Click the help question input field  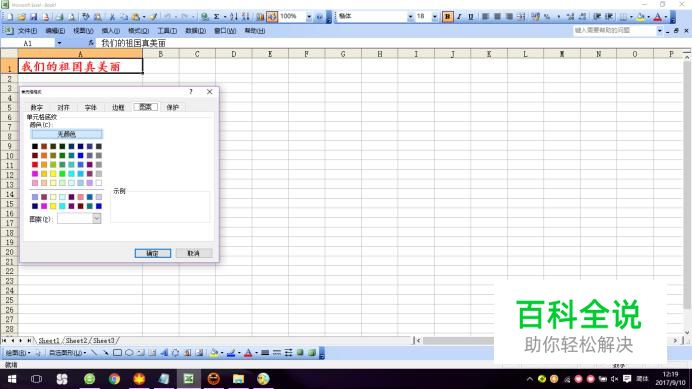click(614, 30)
